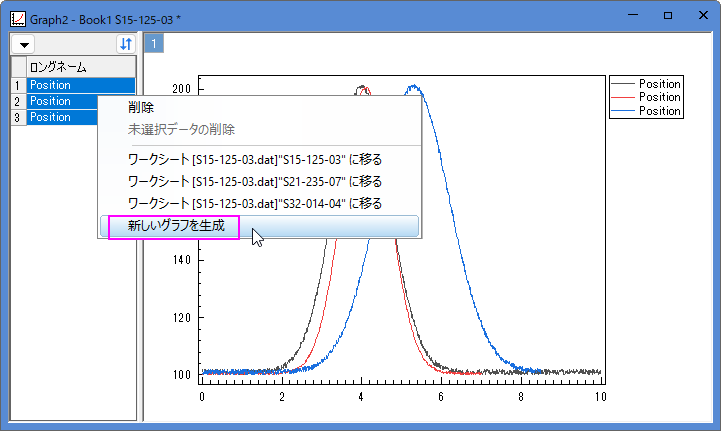
Task: Go to worksheet S32-014-04 menu entry
Action: coord(260,203)
